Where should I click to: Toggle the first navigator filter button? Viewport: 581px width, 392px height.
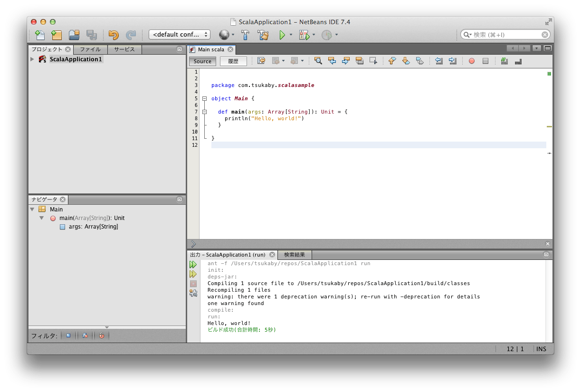[x=68, y=335]
